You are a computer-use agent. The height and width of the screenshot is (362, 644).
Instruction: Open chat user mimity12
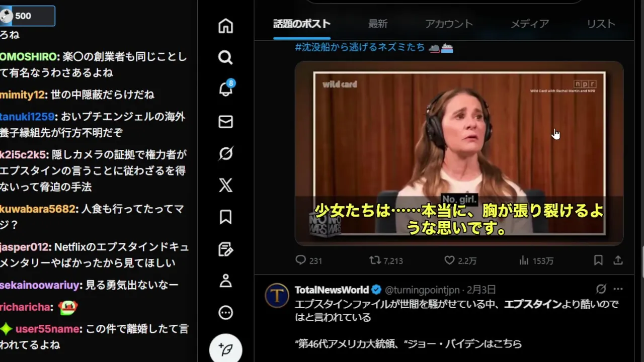[22, 95]
